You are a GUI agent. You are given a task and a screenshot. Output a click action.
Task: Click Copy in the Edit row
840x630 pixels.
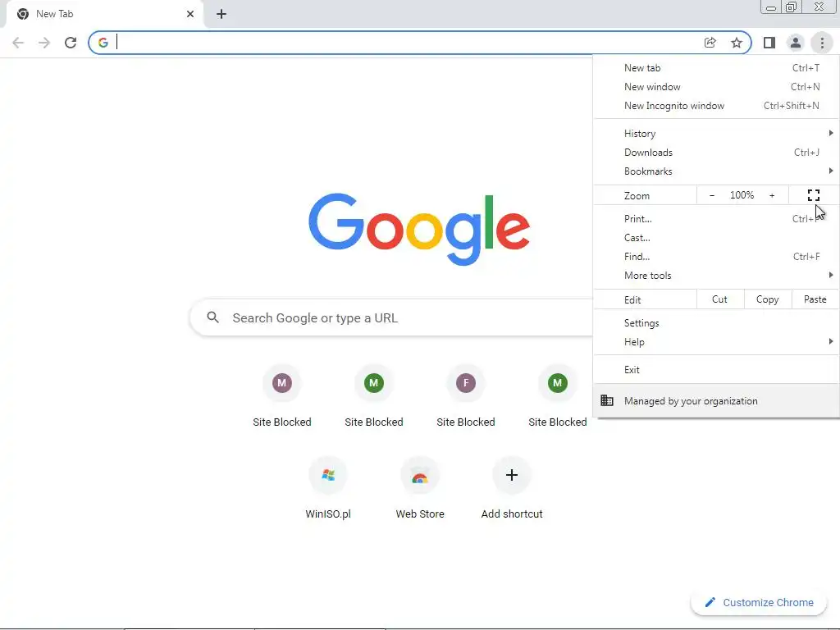point(768,299)
